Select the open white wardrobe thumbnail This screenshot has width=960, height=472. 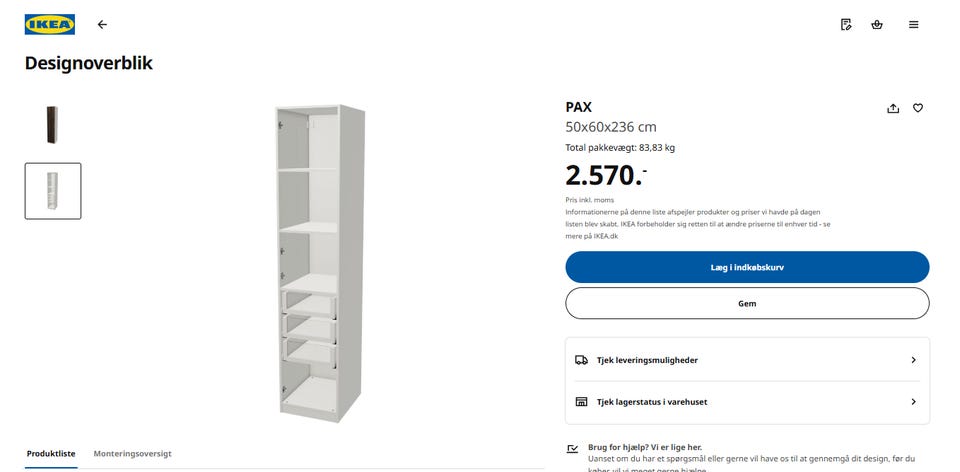pos(53,191)
